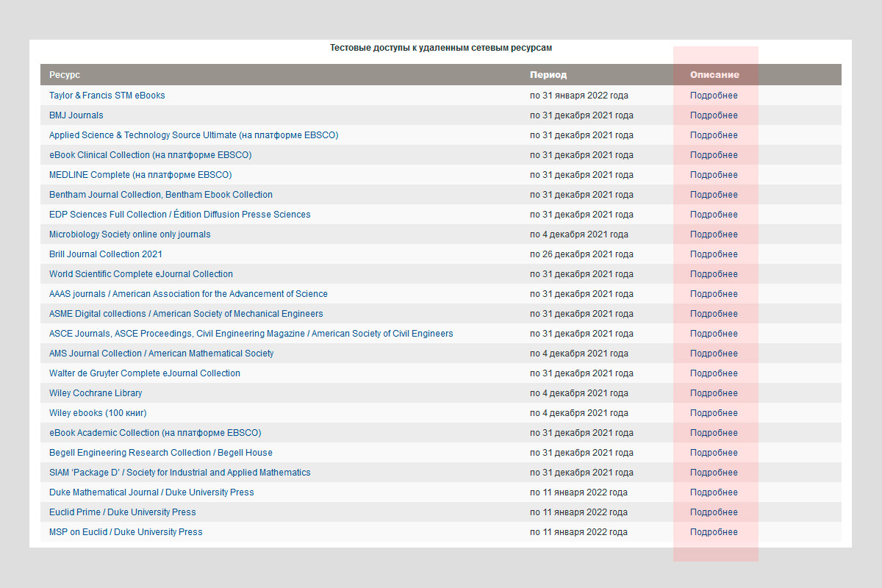This screenshot has height=588, width=882.
Task: Click EDP Sciences Full Collection link
Action: tap(179, 215)
